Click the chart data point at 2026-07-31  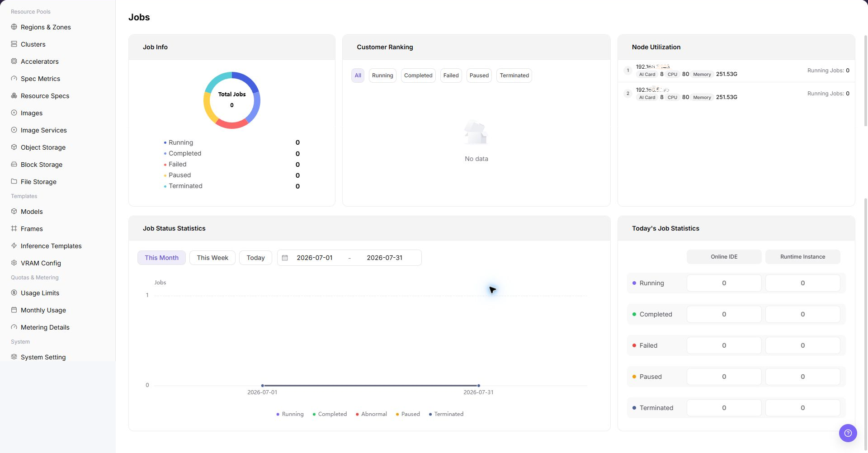(479, 386)
